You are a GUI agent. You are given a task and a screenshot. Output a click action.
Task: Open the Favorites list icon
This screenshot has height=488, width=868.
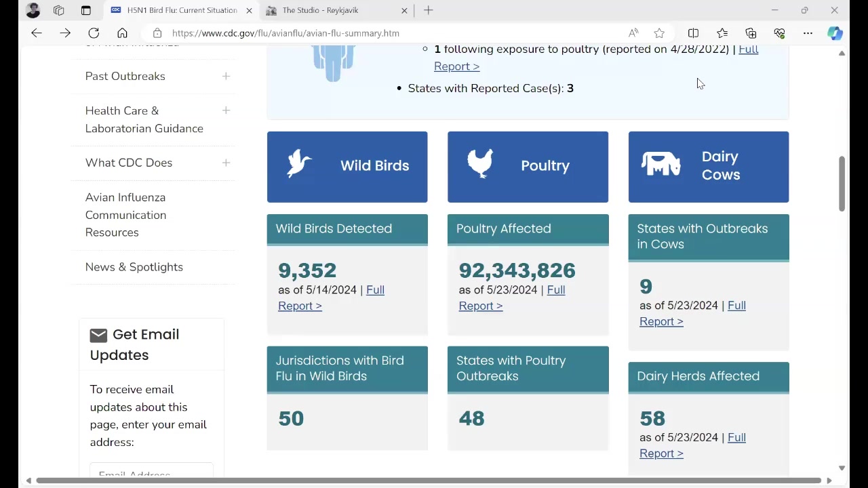(x=722, y=33)
